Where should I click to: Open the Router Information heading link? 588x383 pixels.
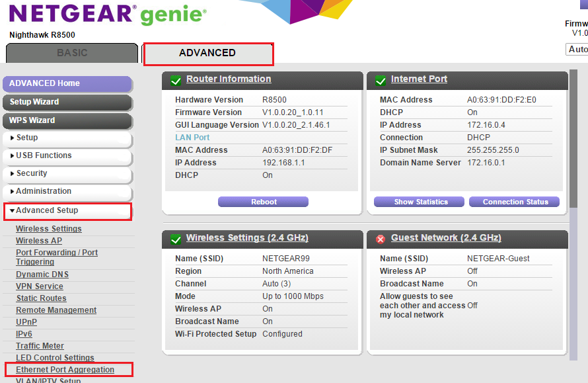(x=229, y=79)
